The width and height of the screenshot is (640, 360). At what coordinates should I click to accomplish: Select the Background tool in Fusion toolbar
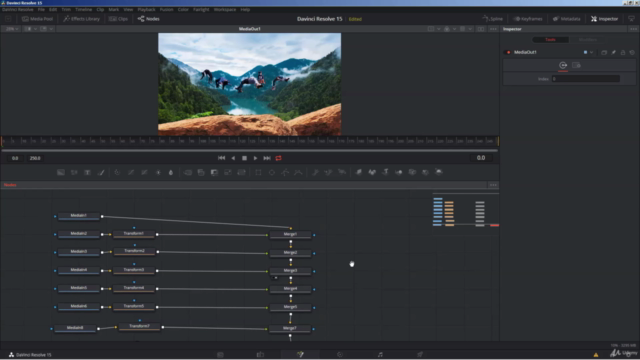click(x=61, y=172)
